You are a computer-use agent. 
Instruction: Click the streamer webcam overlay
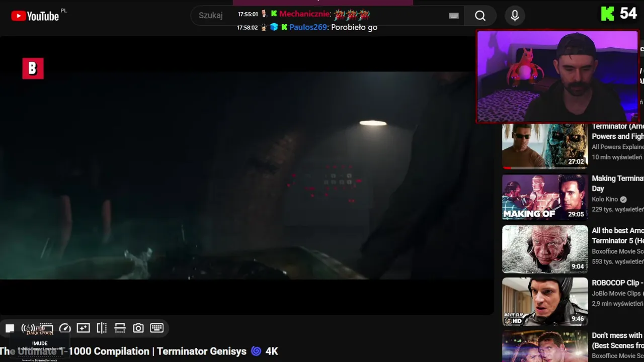(557, 76)
